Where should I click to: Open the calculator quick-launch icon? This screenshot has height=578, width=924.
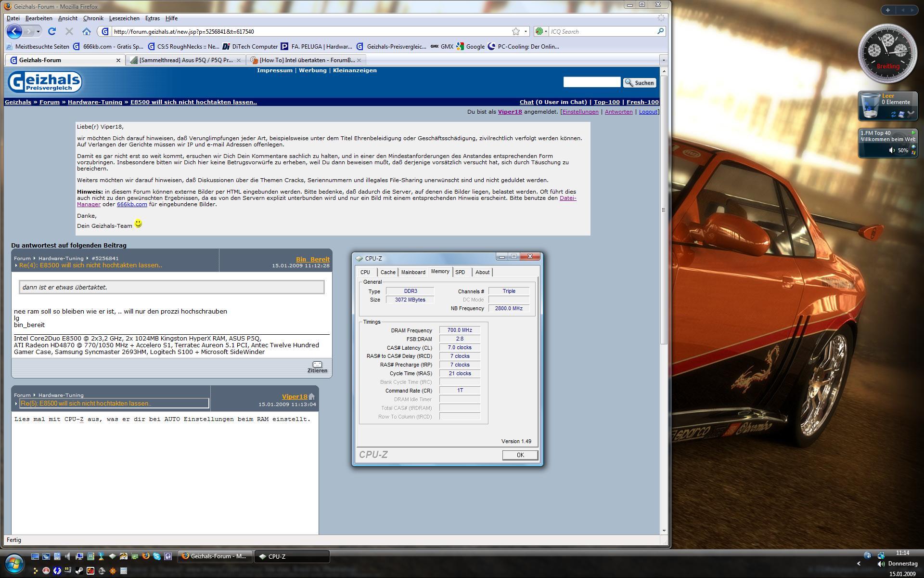tap(124, 571)
